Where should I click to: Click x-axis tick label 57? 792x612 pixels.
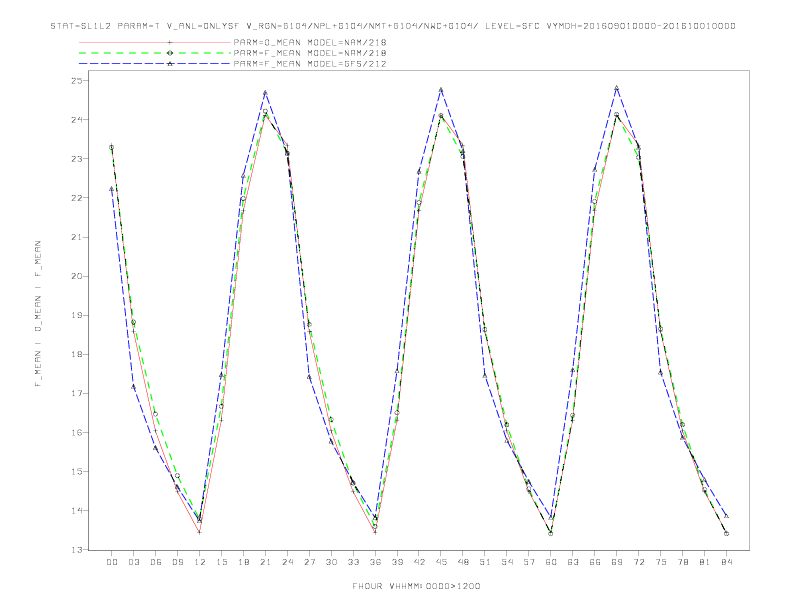click(x=529, y=562)
